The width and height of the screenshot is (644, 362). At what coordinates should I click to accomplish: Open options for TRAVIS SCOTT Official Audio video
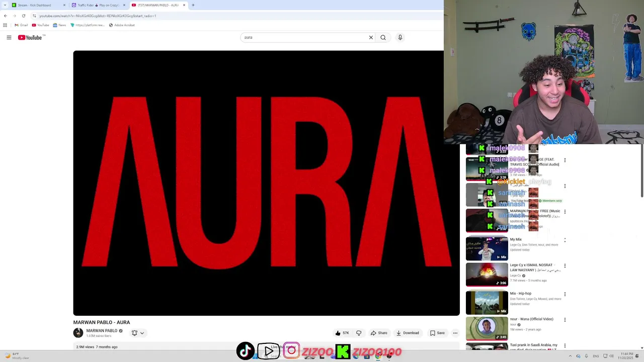coord(565,160)
